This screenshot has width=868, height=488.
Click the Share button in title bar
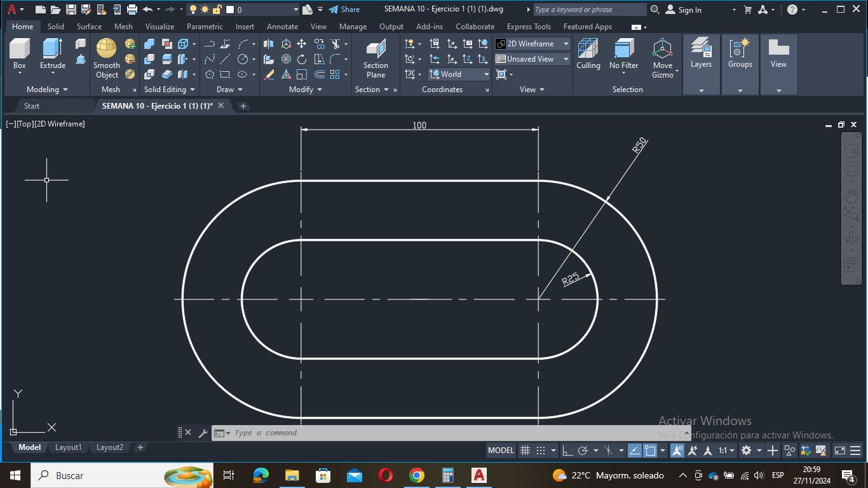pos(344,10)
